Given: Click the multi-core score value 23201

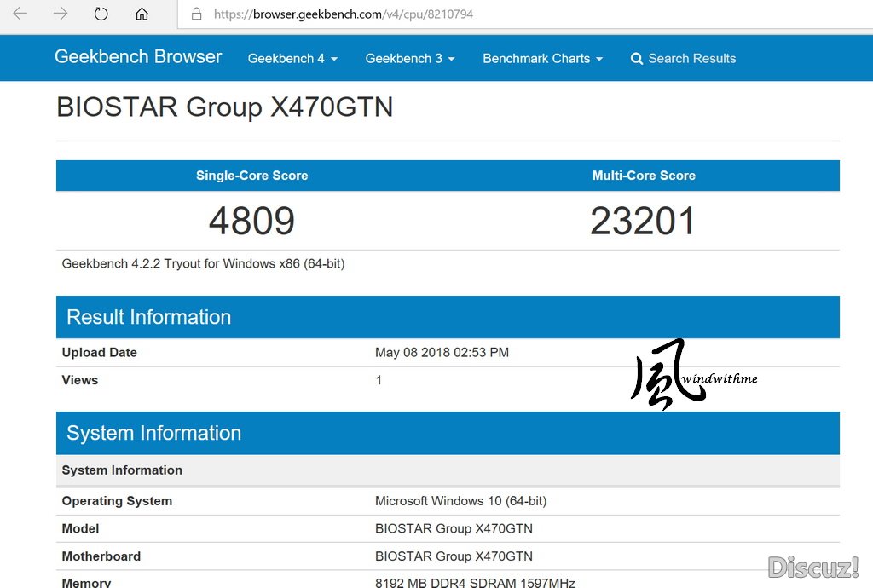Looking at the screenshot, I should click(x=643, y=221).
